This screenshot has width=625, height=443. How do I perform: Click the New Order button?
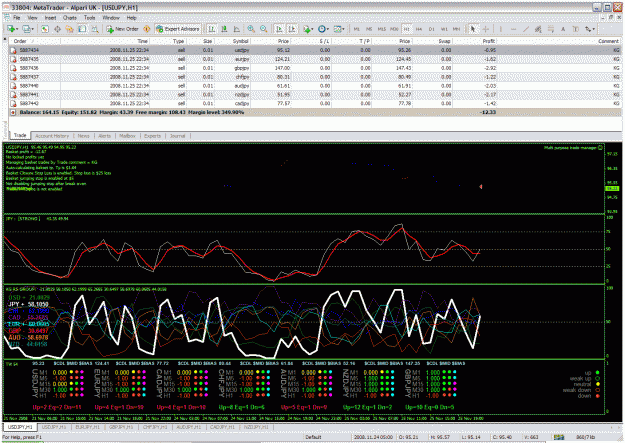point(122,29)
